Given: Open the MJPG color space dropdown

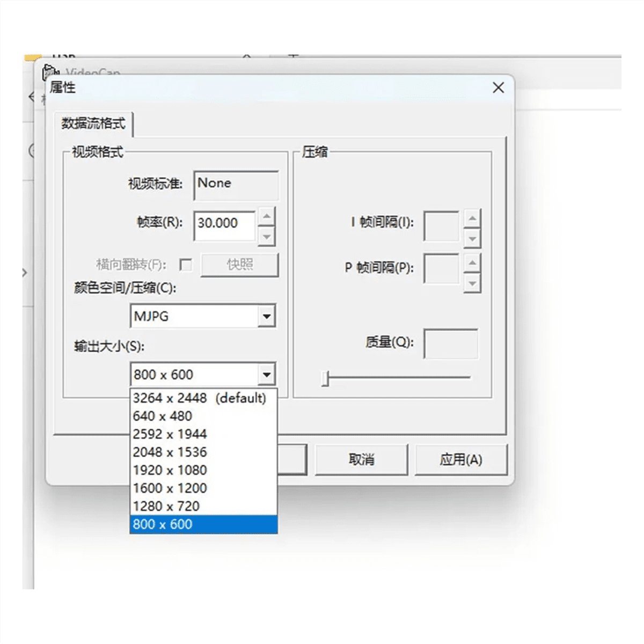Looking at the screenshot, I should point(266,316).
